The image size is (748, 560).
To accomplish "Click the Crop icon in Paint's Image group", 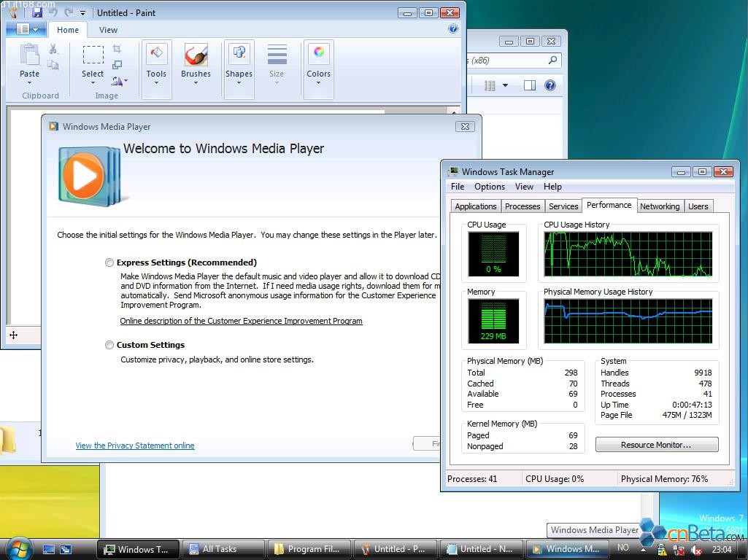I will click(x=117, y=49).
